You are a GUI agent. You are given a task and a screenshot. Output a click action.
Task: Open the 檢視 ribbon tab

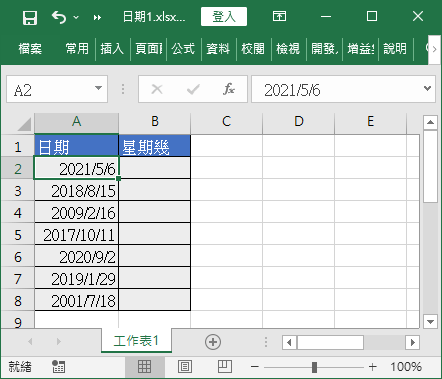288,49
